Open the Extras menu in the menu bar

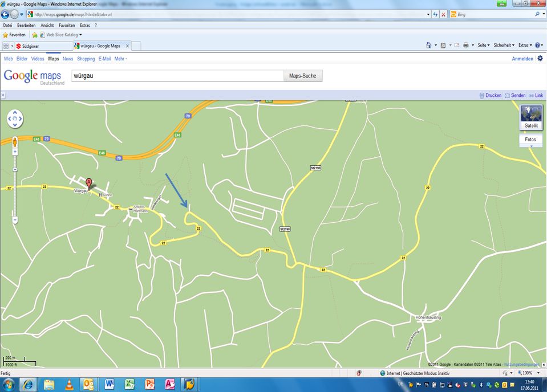click(85, 26)
